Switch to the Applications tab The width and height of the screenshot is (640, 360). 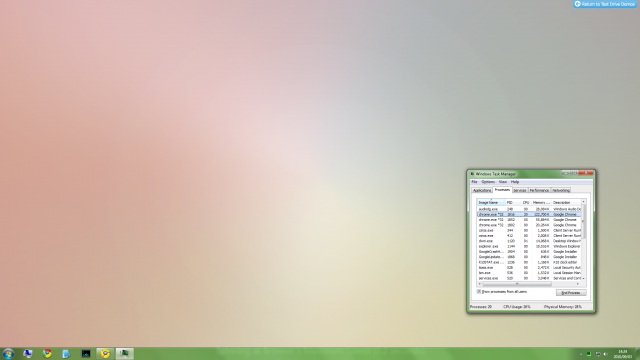pyautogui.click(x=482, y=190)
